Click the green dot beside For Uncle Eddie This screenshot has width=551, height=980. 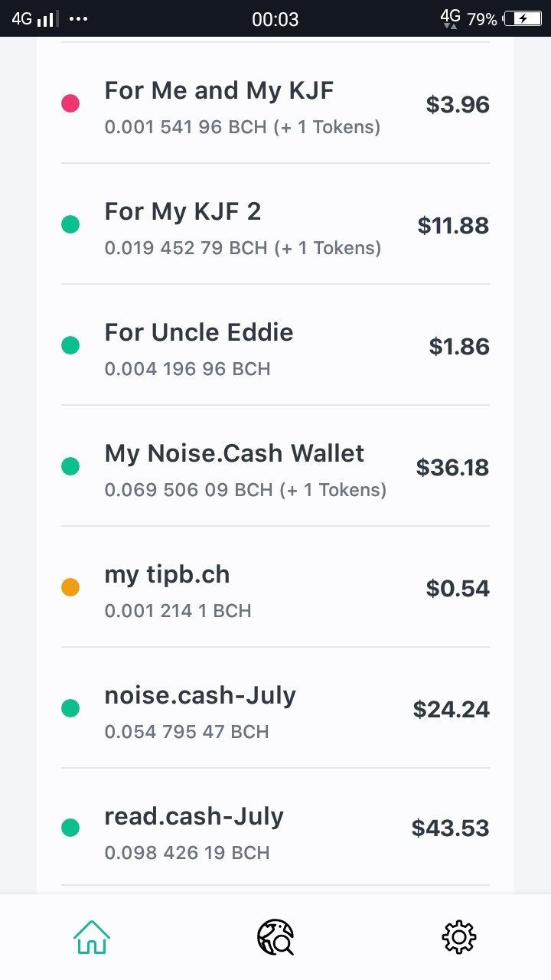pos(70,345)
